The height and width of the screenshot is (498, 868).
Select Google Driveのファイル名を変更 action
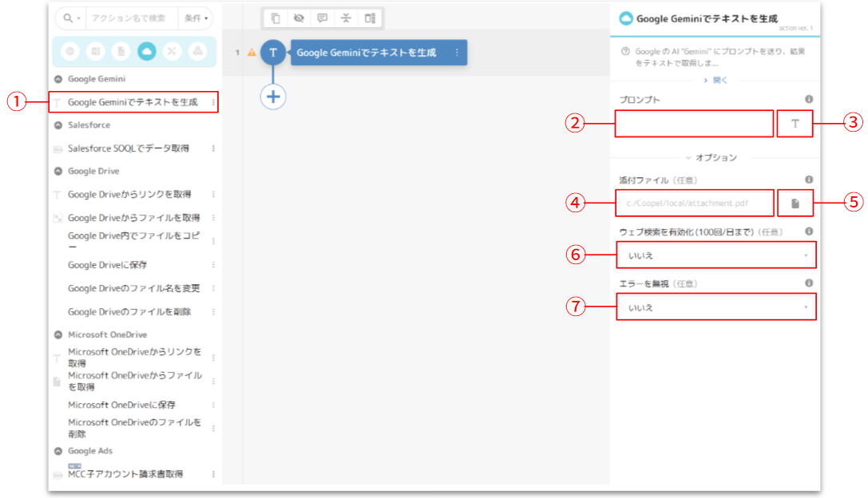point(134,288)
